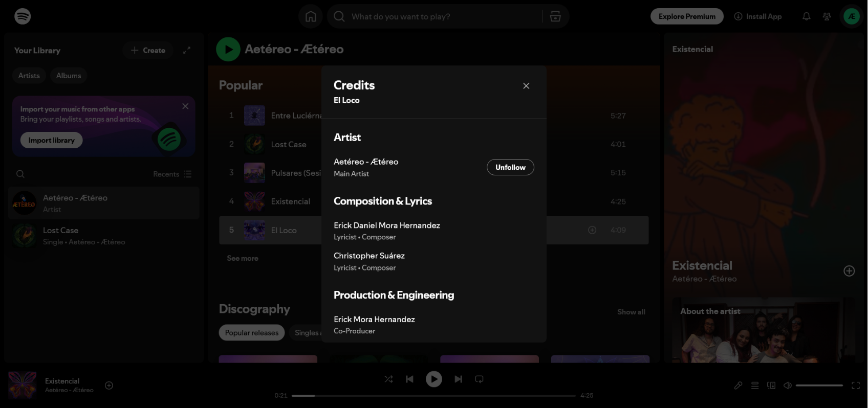Open Aetéreo - Ætéreo artist link in Credits

pos(366,162)
